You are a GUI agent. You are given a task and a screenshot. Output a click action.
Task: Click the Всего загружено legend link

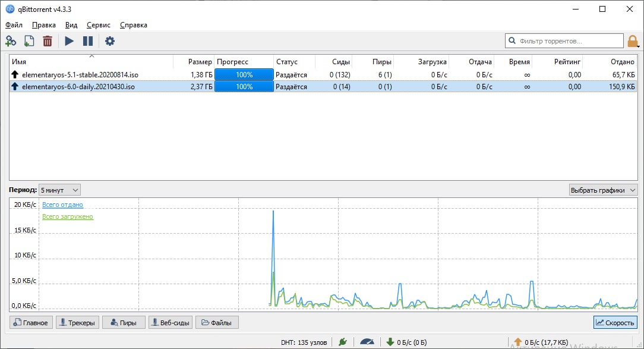68,216
